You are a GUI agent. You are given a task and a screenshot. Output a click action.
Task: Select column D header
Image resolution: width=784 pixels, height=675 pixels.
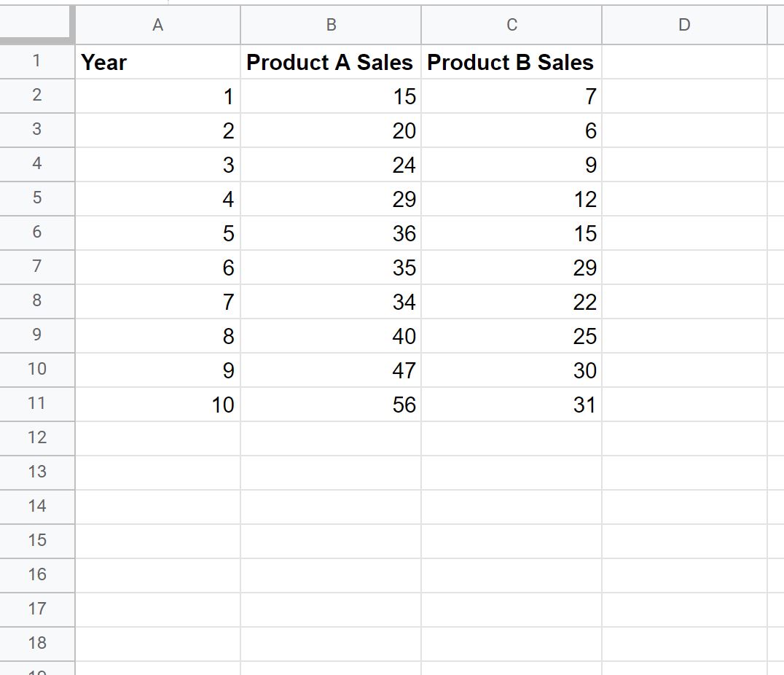684,24
